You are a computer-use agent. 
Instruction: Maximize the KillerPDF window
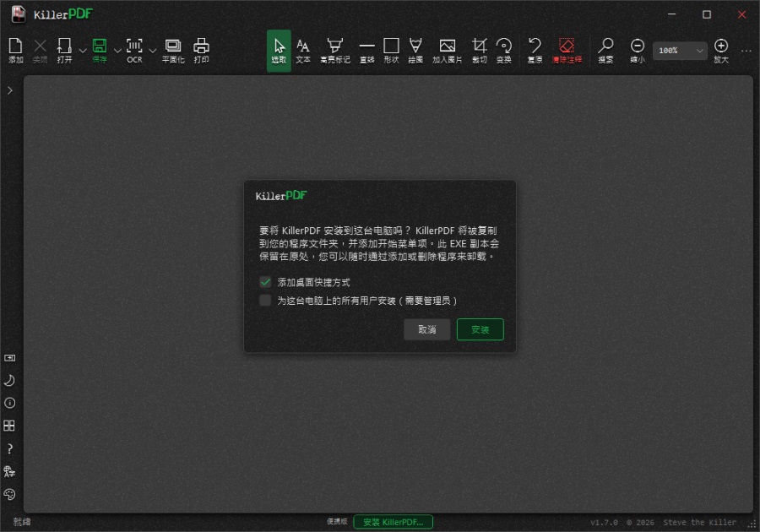point(707,14)
